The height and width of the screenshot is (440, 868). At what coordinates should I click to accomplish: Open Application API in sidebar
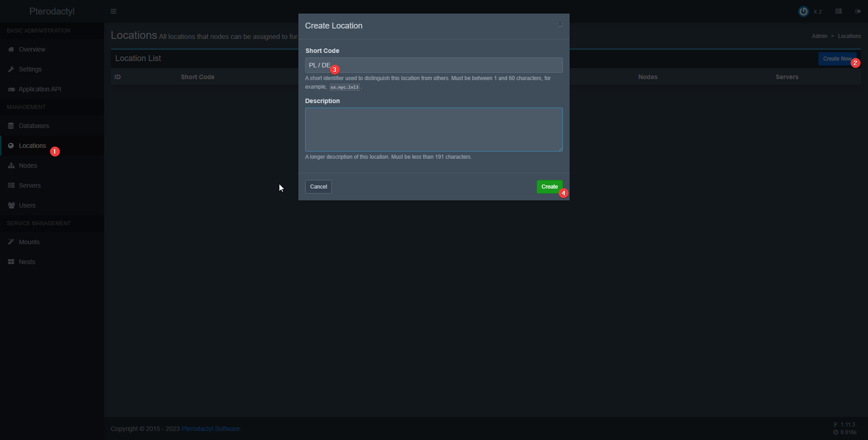click(40, 89)
